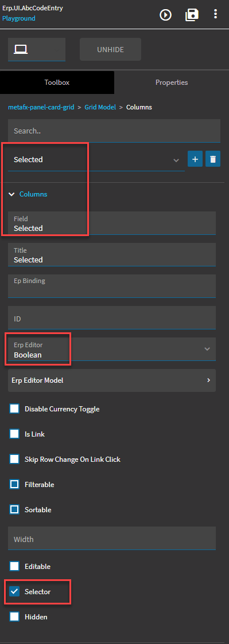Open the three-dot overflow menu
The image size is (229, 644).
pos(215,14)
